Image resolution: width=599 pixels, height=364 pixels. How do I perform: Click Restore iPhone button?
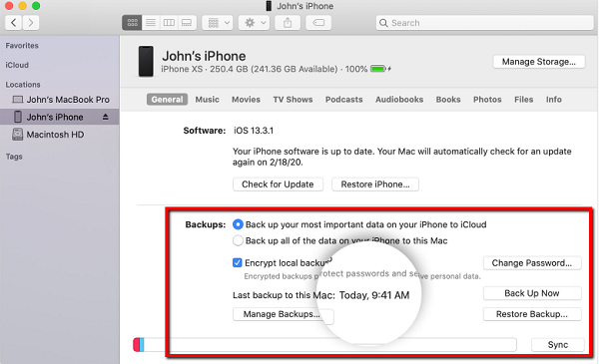[x=375, y=184]
